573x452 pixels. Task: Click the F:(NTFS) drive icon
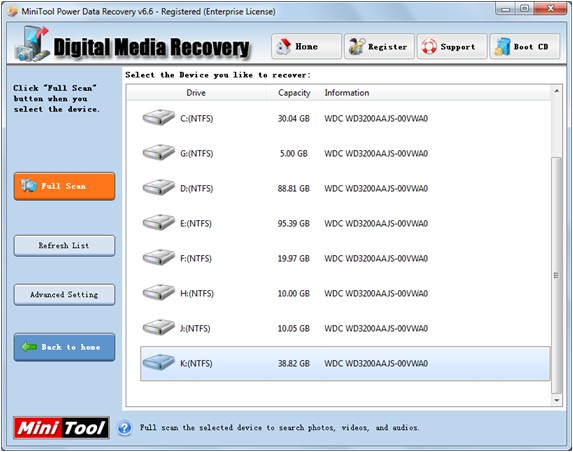pyautogui.click(x=159, y=258)
